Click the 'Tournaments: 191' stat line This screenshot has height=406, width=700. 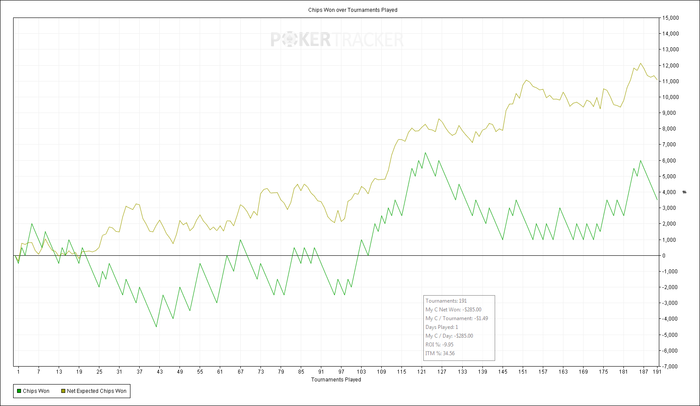coord(446,301)
